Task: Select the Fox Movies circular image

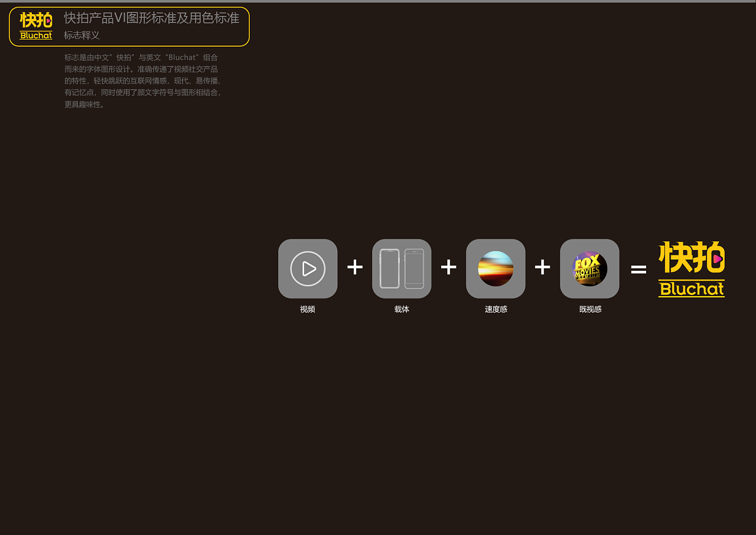Action: pos(589,268)
